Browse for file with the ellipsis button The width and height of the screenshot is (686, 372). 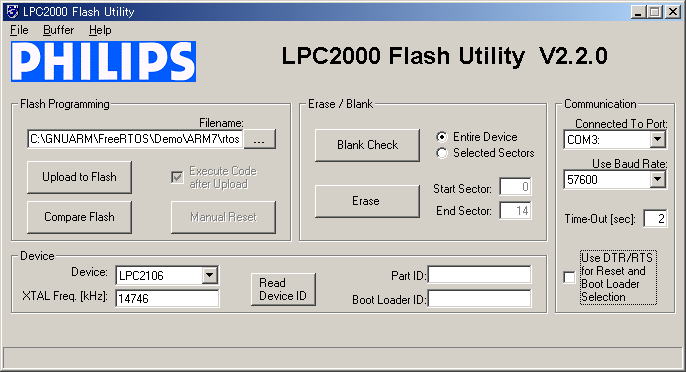click(x=259, y=139)
